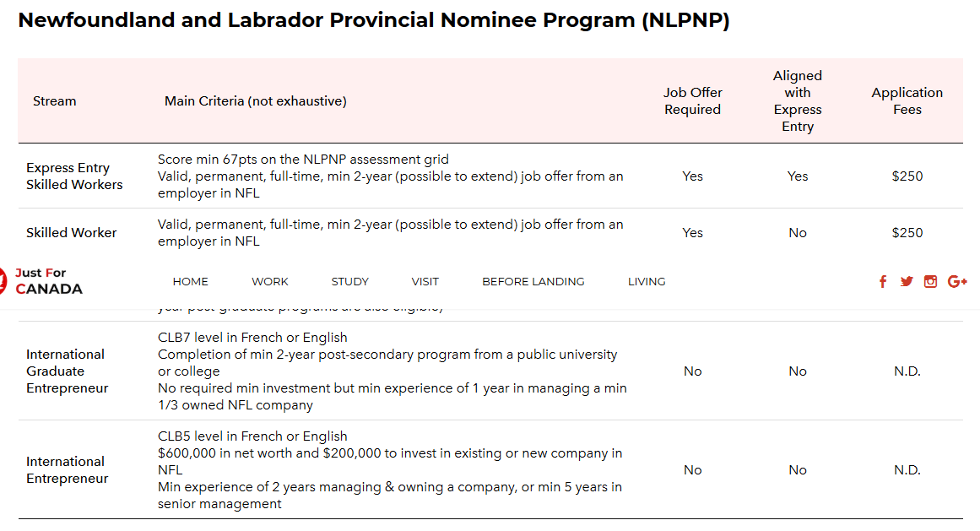This screenshot has width=980, height=531.
Task: Navigate to the LIVING section
Action: pos(647,281)
